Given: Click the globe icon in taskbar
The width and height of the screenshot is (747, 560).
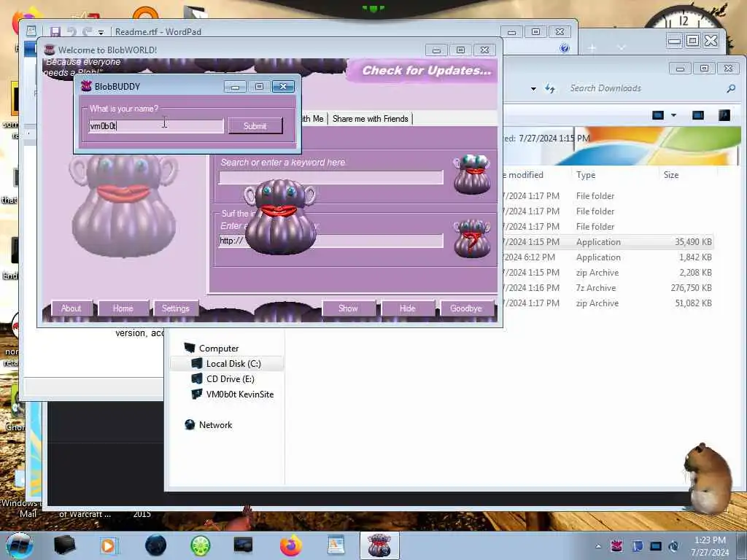Looking at the screenshot, I should click(x=156, y=545).
